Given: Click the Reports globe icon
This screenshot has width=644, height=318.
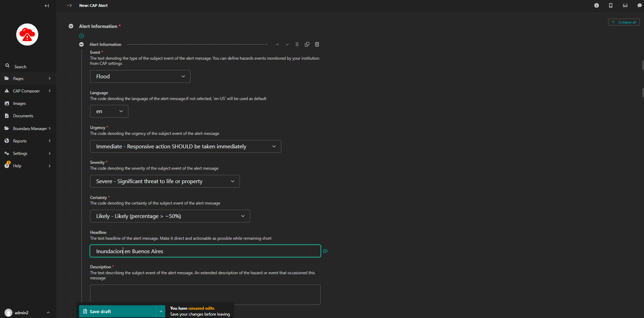Looking at the screenshot, I should tap(7, 141).
